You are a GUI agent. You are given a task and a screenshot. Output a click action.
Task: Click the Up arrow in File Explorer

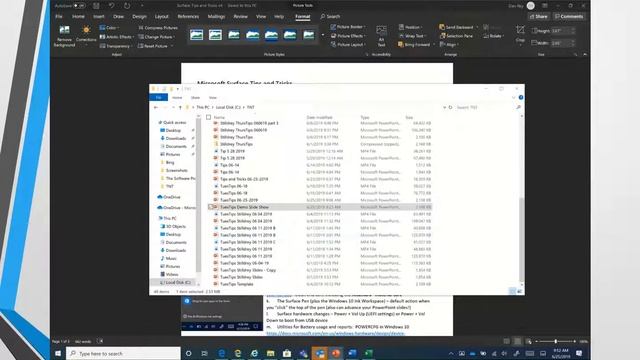(180, 107)
